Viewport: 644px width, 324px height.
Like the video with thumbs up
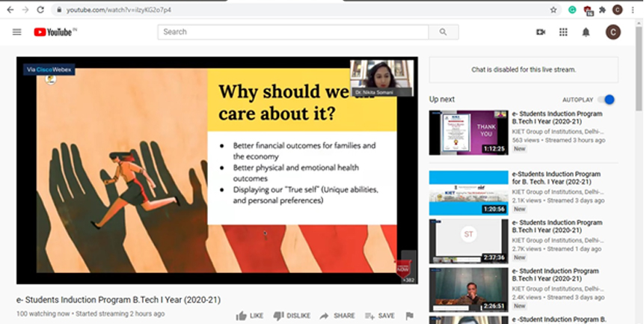(x=250, y=316)
